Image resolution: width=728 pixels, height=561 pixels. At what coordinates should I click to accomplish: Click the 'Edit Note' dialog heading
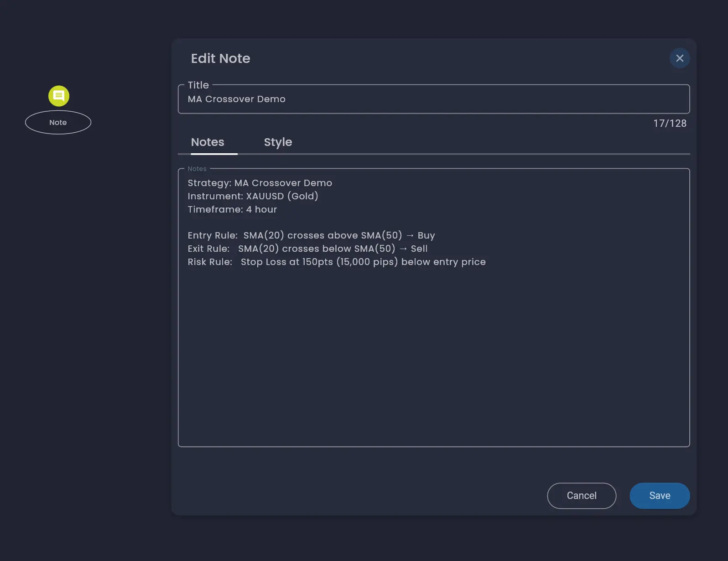pos(220,58)
